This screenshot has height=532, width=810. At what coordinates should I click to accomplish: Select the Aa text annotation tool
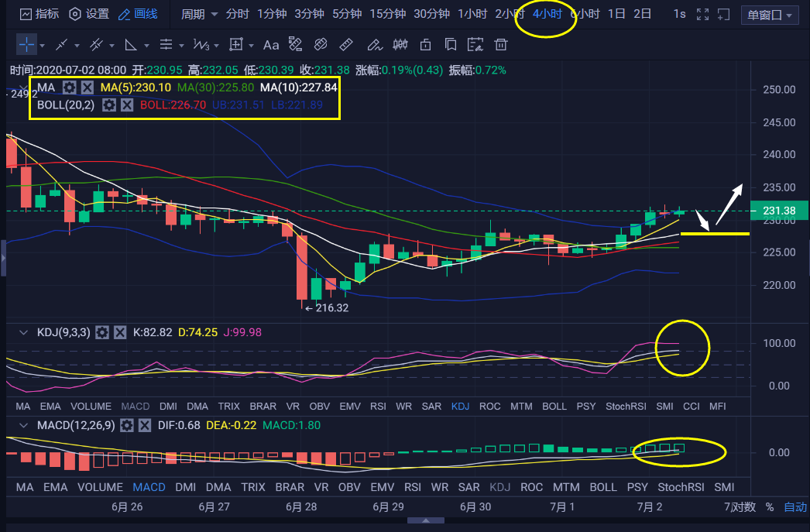click(x=271, y=46)
